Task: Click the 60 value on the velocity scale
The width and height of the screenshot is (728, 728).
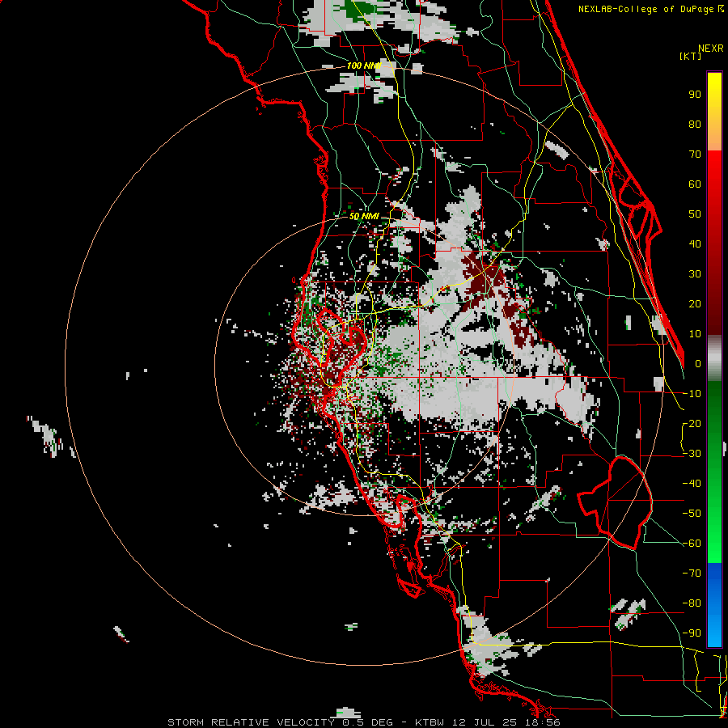Action: tap(695, 184)
